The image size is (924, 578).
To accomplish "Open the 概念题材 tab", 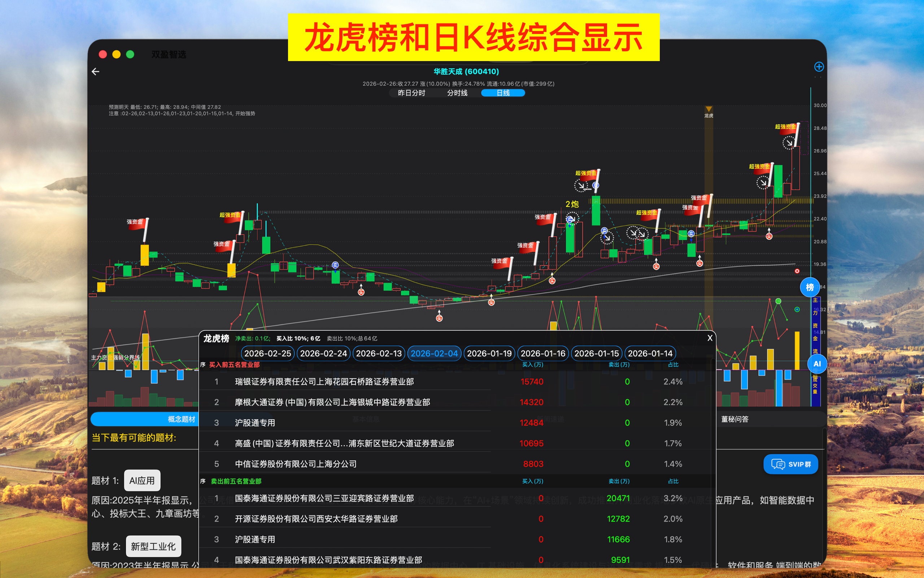I will tap(181, 419).
